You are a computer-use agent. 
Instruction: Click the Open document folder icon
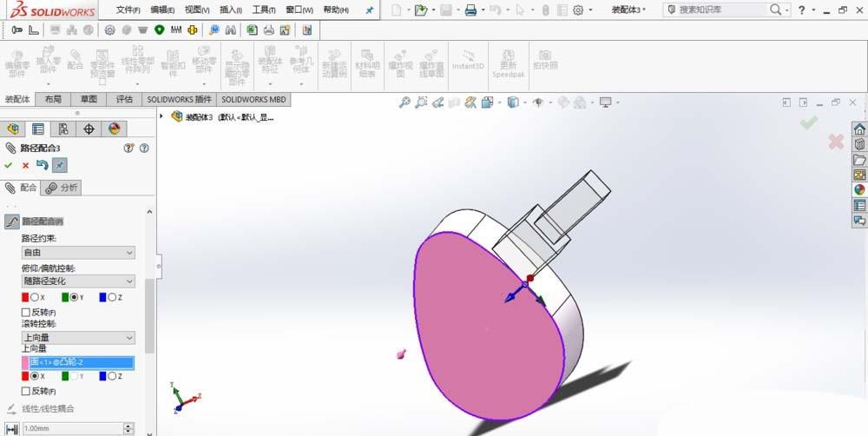pos(421,10)
